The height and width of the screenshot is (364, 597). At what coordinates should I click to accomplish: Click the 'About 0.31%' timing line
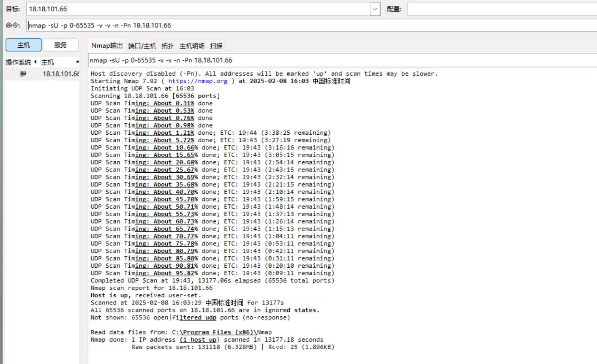152,103
